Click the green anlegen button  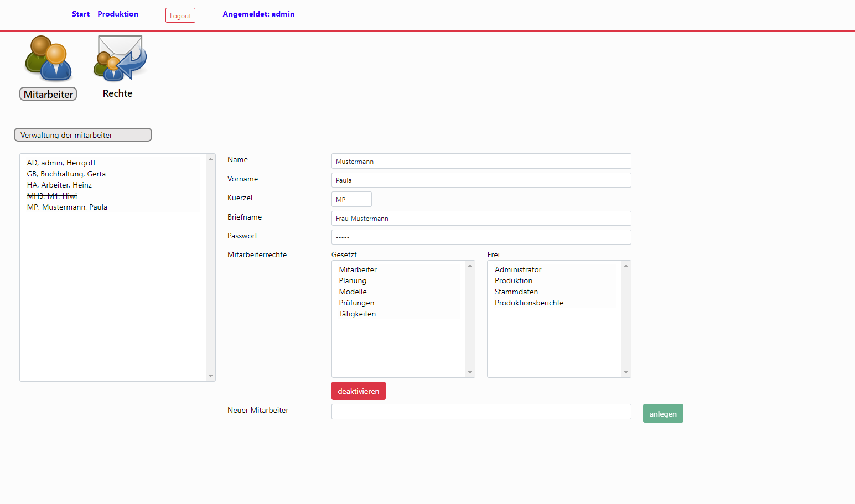[x=662, y=414]
